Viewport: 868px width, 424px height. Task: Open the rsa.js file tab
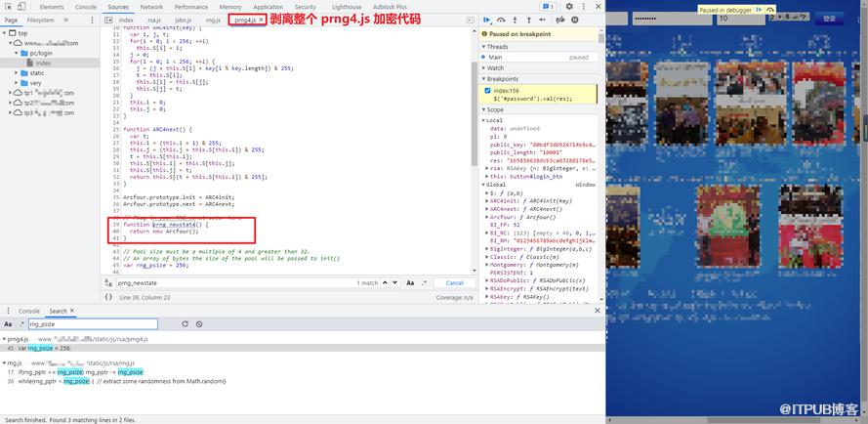pyautogui.click(x=154, y=20)
